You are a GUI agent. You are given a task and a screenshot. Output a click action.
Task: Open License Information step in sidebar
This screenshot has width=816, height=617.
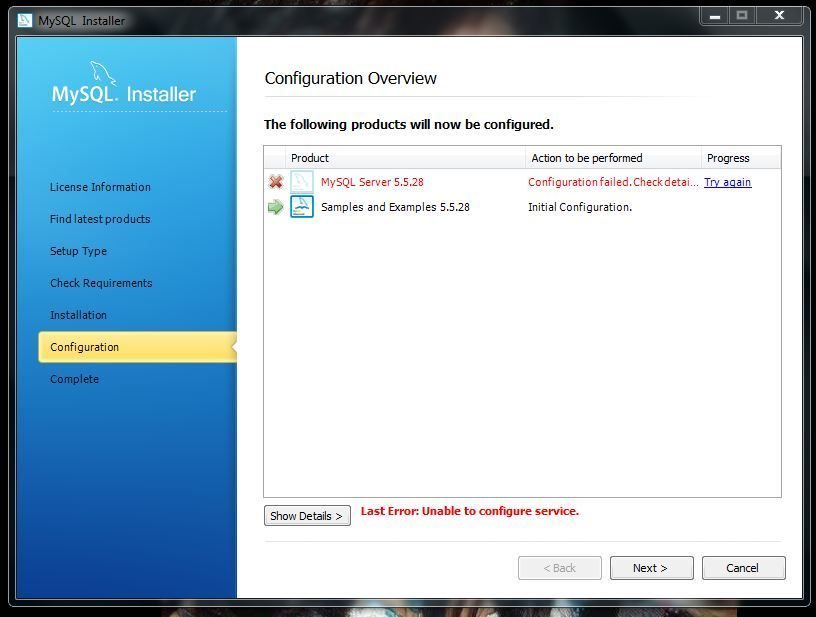point(100,187)
